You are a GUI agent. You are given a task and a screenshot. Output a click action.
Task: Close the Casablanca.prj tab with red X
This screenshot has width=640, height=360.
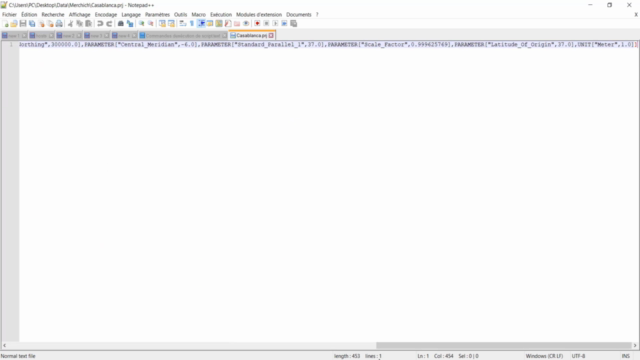click(x=271, y=36)
